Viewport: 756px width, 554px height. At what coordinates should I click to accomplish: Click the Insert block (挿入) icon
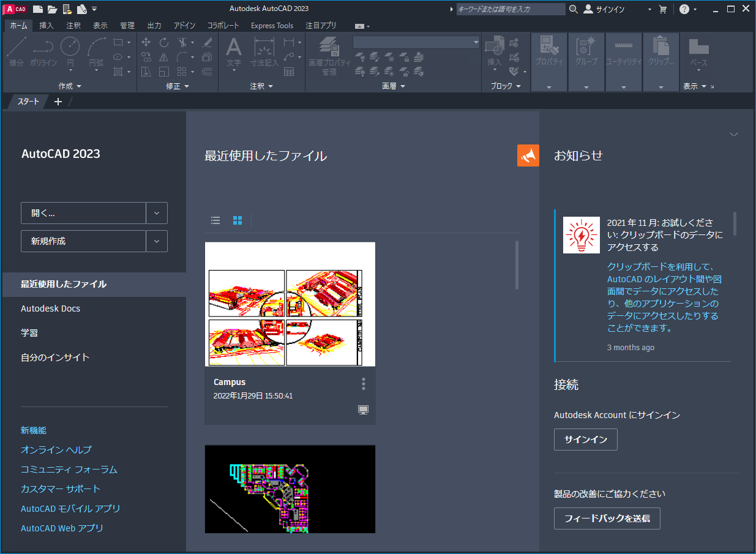point(494,53)
